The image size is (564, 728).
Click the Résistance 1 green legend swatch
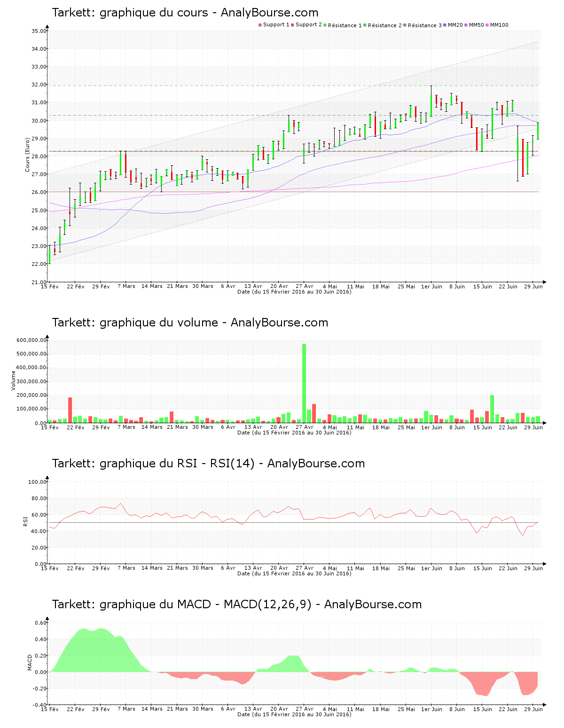(x=325, y=25)
